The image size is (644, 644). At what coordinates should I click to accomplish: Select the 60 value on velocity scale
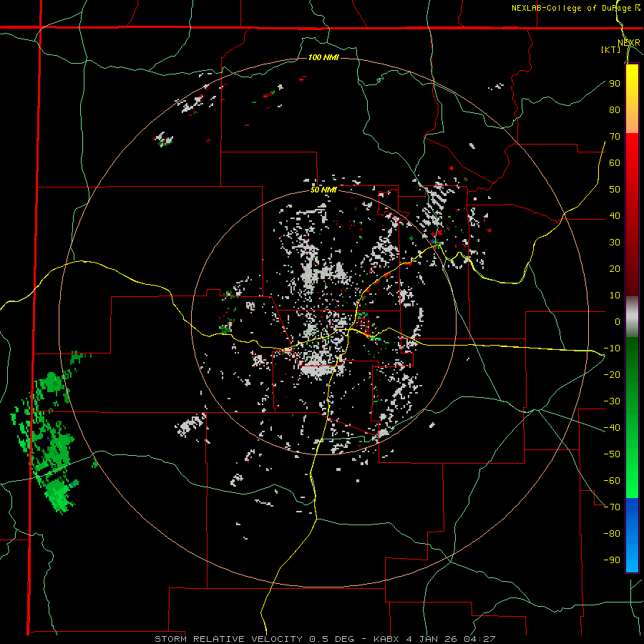click(615, 163)
